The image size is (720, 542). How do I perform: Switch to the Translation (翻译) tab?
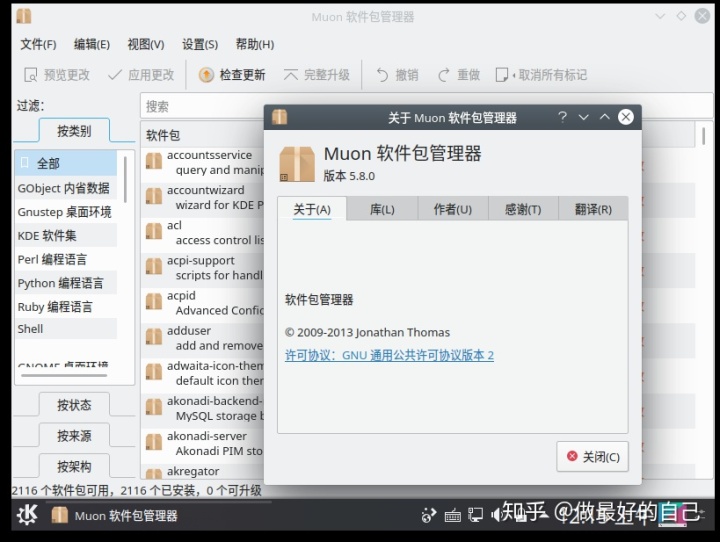click(x=593, y=209)
